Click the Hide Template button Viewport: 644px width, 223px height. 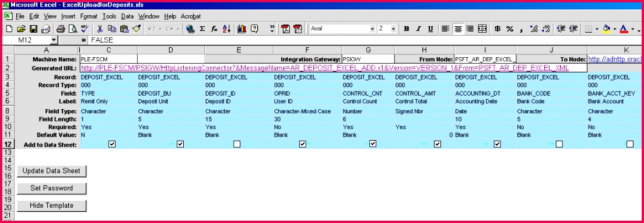coord(51,205)
